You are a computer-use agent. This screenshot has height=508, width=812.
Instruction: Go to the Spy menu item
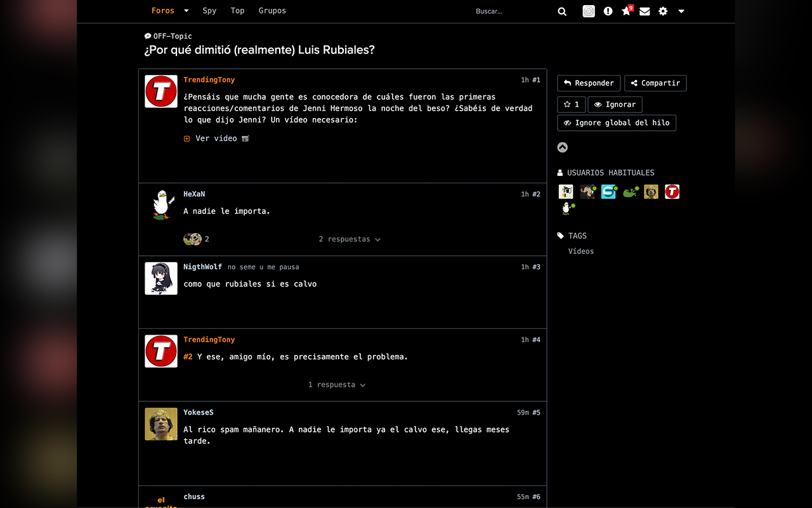209,11
